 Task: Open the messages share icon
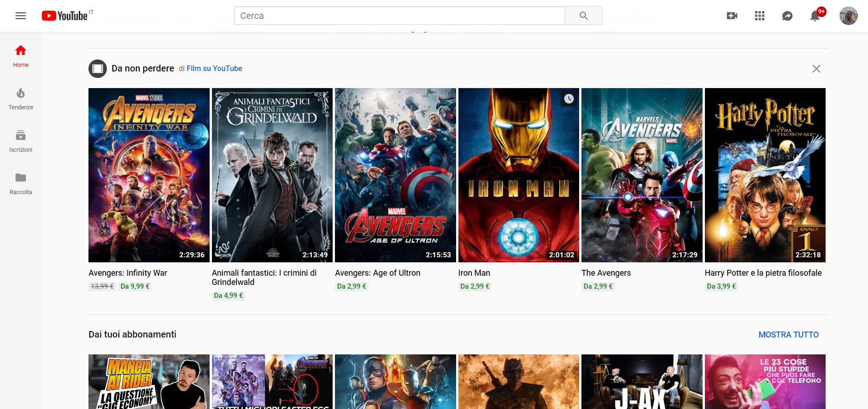(787, 16)
